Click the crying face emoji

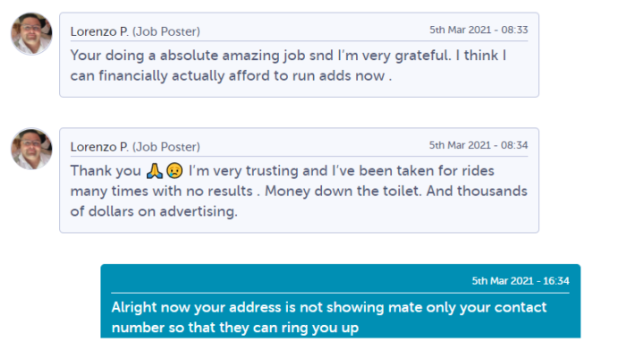pyautogui.click(x=174, y=170)
